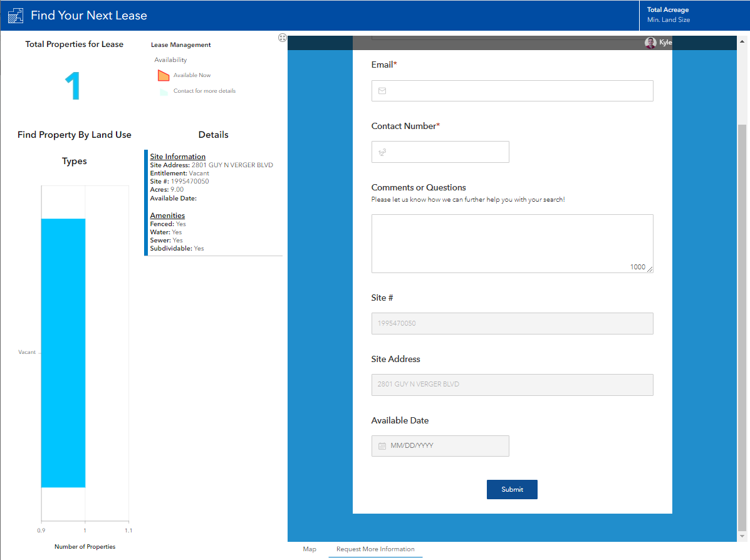750x560 pixels.
Task: Click the calendar icon in Available Date
Action: 382,446
